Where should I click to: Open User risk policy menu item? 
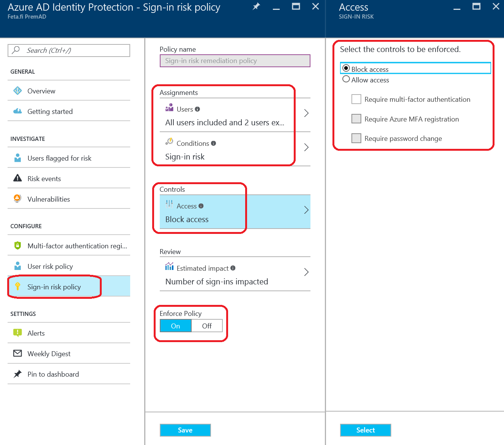pos(50,267)
